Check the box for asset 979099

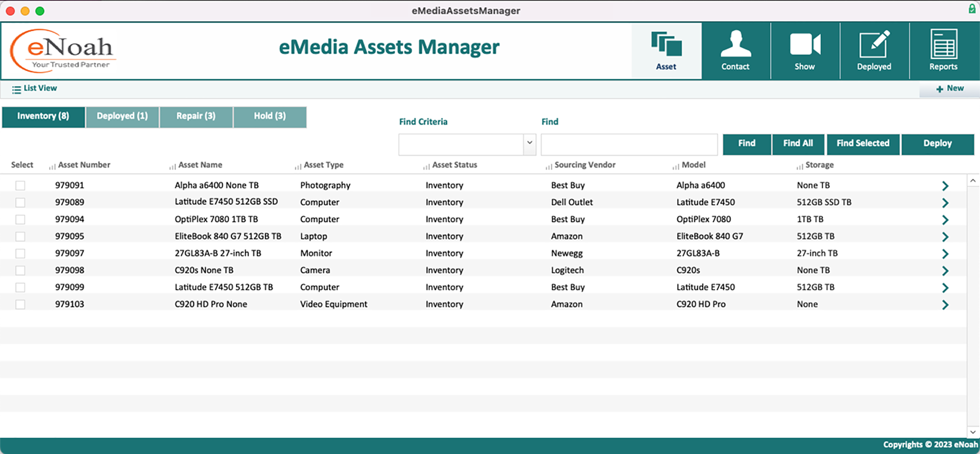(x=20, y=288)
